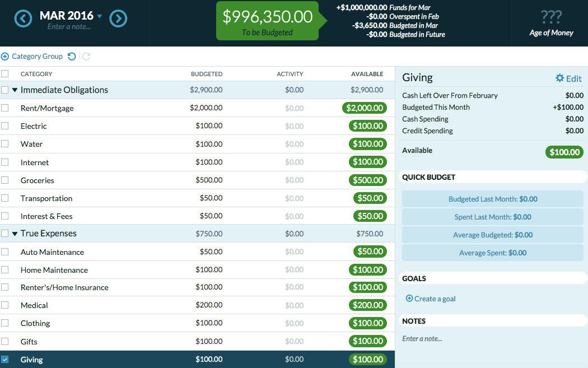Click the Giving notes input field
Screen dimensions: 588x368
(x=493, y=338)
